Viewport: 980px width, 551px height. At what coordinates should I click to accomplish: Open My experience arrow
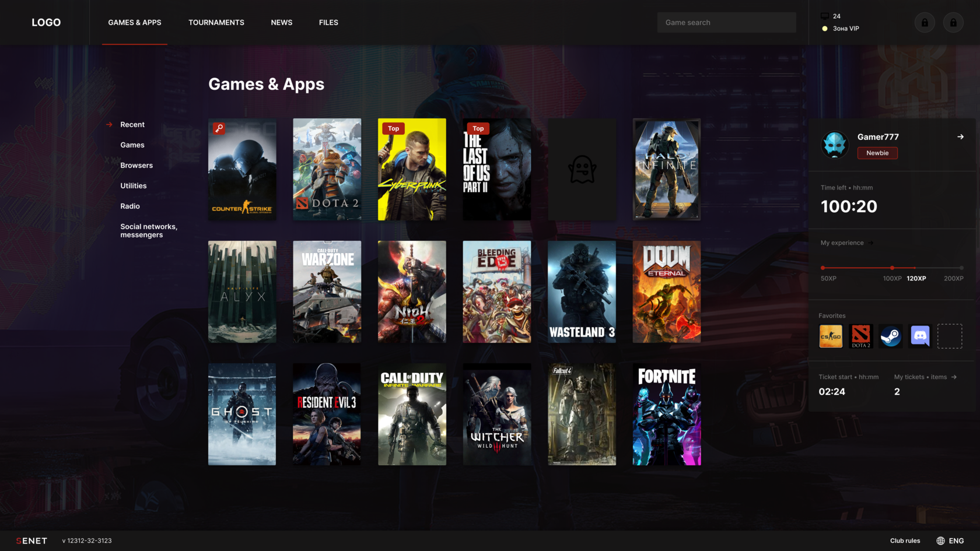(871, 243)
